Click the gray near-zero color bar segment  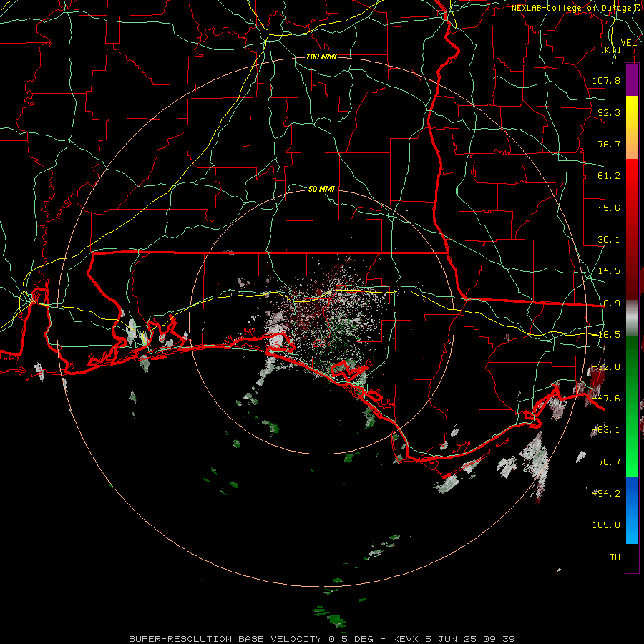[632, 318]
